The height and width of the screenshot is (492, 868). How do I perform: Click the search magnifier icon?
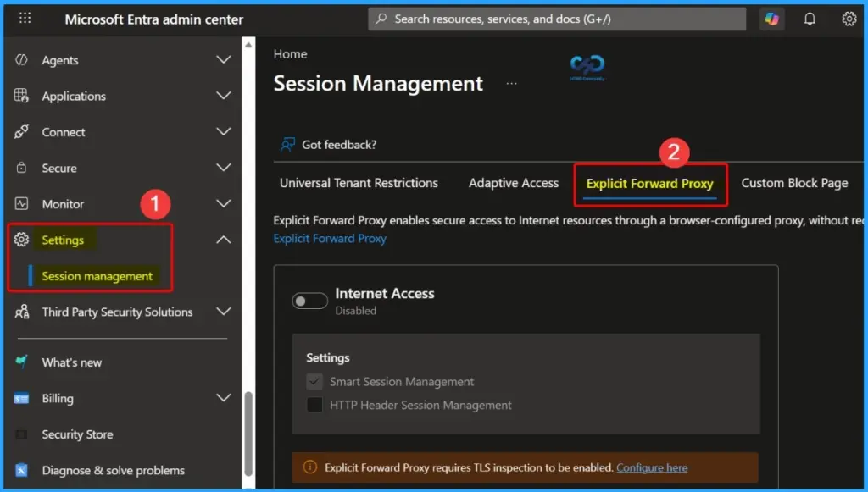pyautogui.click(x=381, y=19)
